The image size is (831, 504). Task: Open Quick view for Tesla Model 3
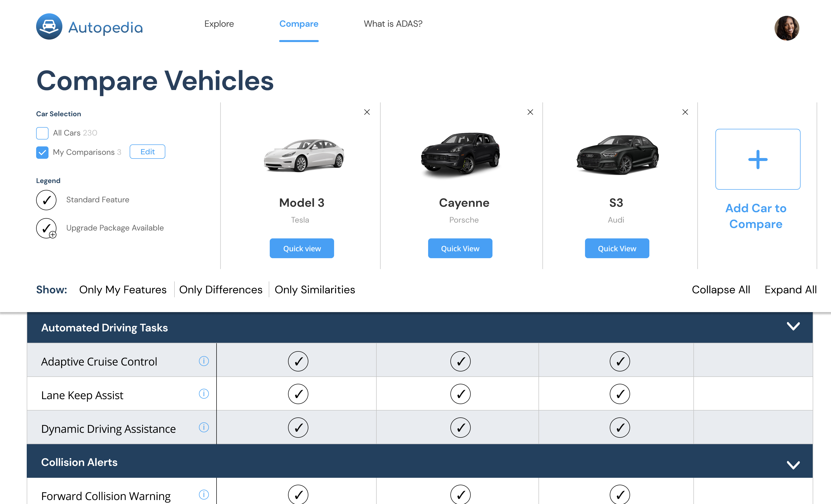pos(301,248)
